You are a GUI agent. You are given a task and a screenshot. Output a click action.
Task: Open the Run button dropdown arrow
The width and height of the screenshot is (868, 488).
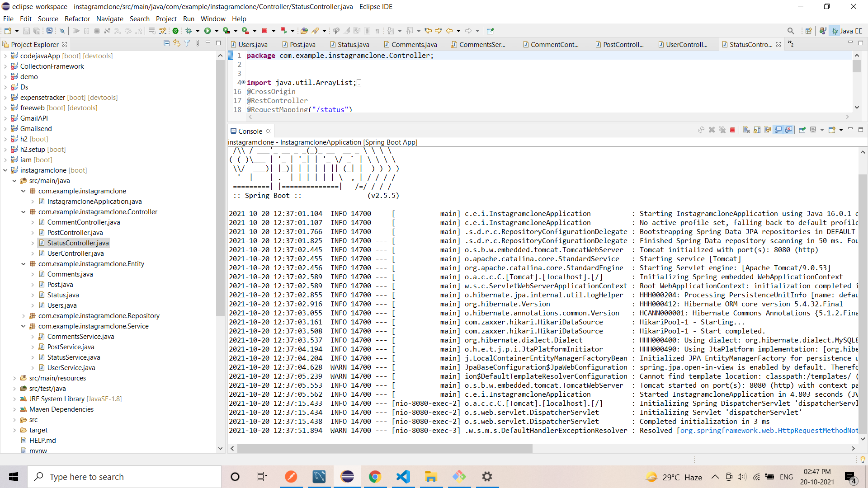click(x=216, y=31)
